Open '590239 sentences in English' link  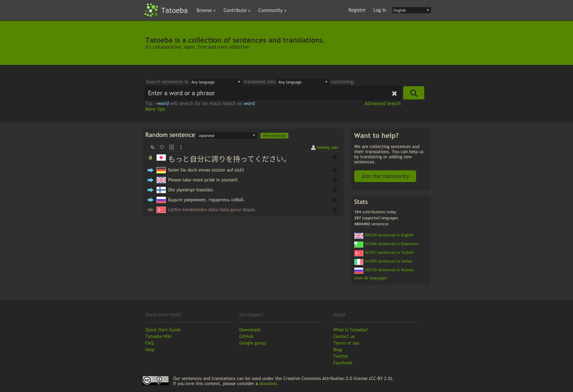pyautogui.click(x=389, y=235)
